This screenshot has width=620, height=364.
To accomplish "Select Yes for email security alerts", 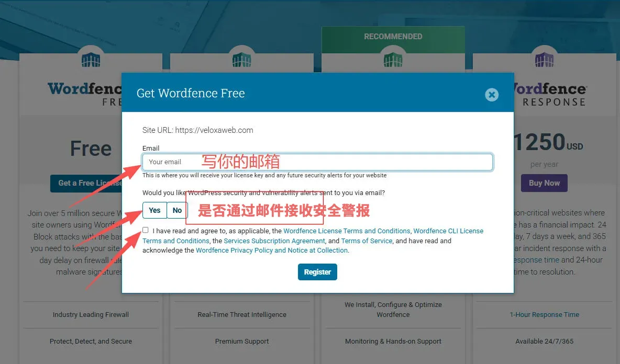I will pos(154,210).
